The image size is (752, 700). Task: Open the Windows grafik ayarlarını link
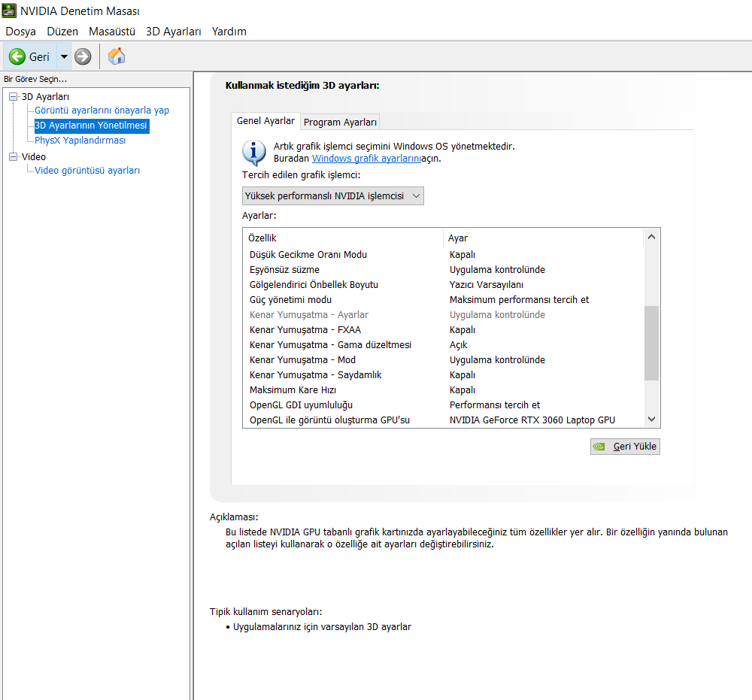click(366, 158)
